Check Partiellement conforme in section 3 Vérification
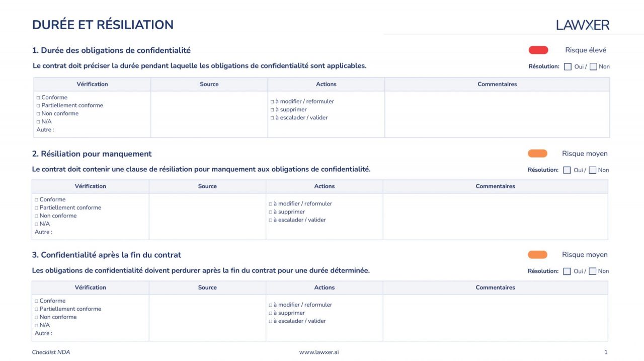Viewport: 644px width, 361px height. click(x=36, y=309)
